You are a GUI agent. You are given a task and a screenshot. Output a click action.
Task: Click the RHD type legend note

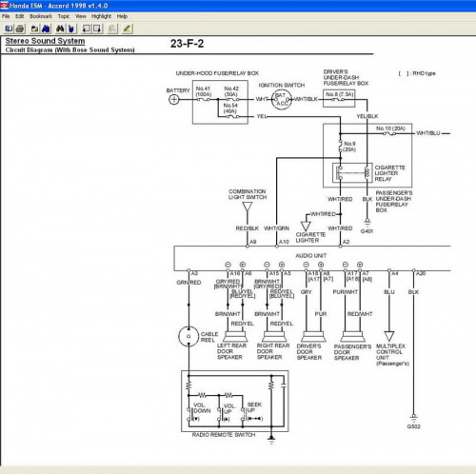417,73
